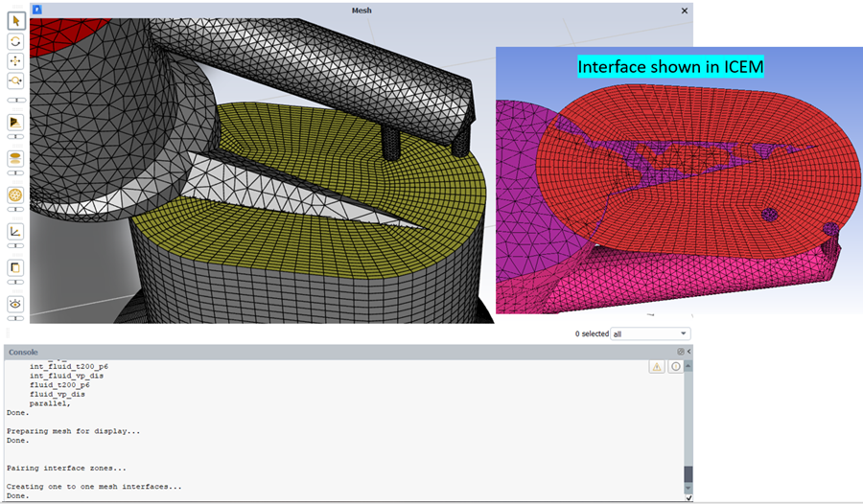Expand the handle below the lighting icon
This screenshot has height=504, width=863.
pos(16,136)
